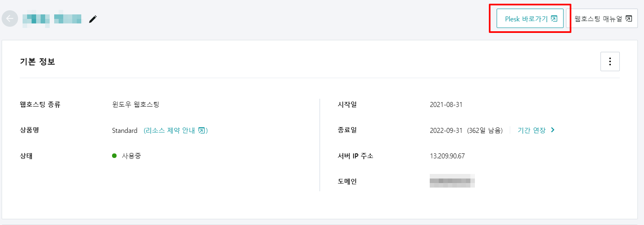Open the three-dot more options menu
644x225 pixels.
(x=610, y=61)
